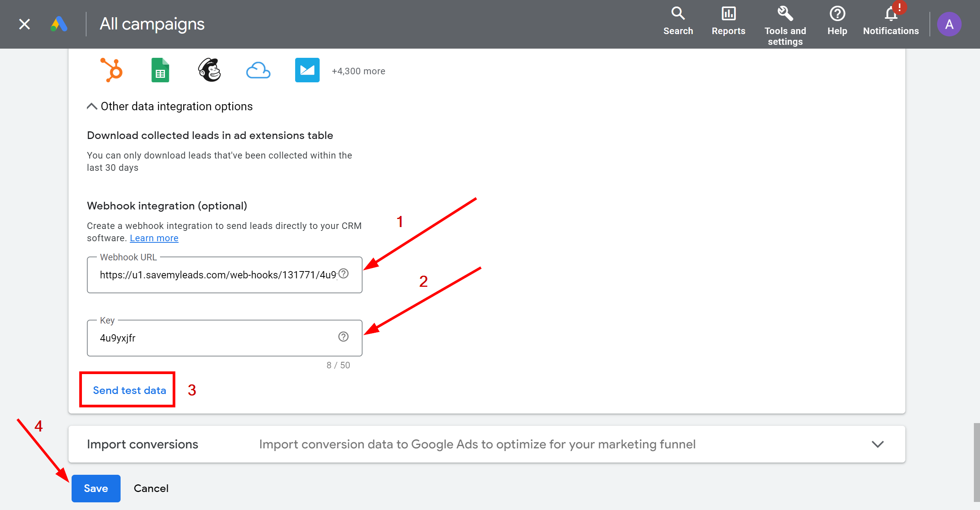Click the Import conversions description text
980x510 pixels.
pos(477,444)
